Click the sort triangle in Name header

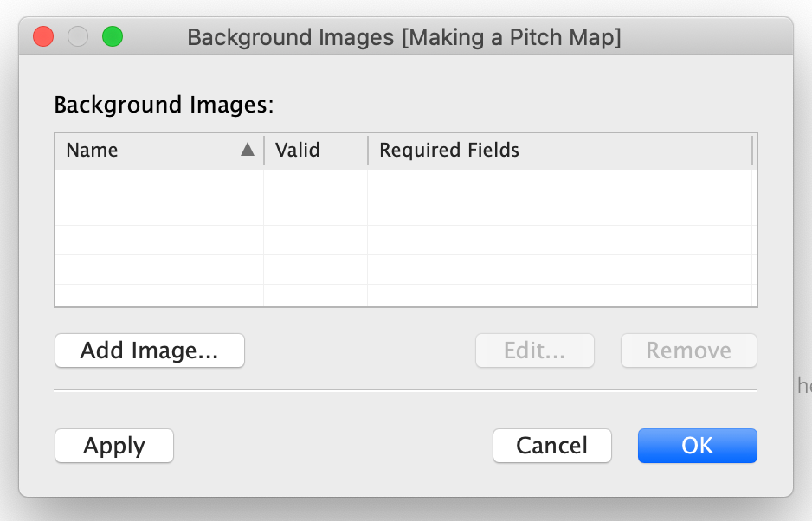[248, 150]
